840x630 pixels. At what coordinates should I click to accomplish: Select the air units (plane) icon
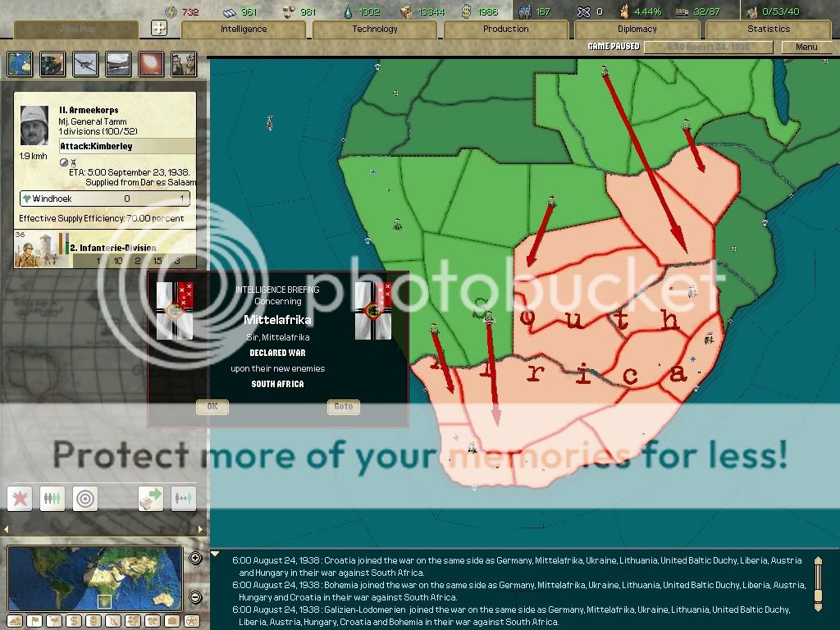(x=85, y=64)
